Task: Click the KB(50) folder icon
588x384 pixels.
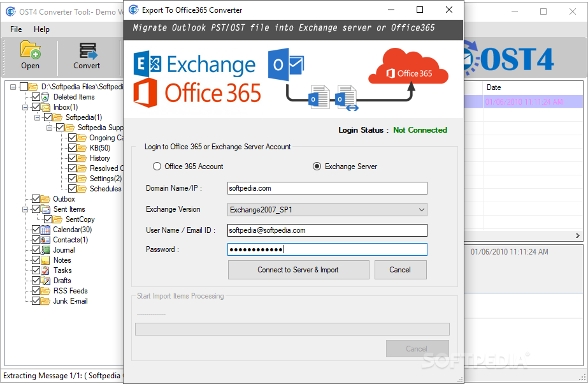Action: [x=82, y=148]
